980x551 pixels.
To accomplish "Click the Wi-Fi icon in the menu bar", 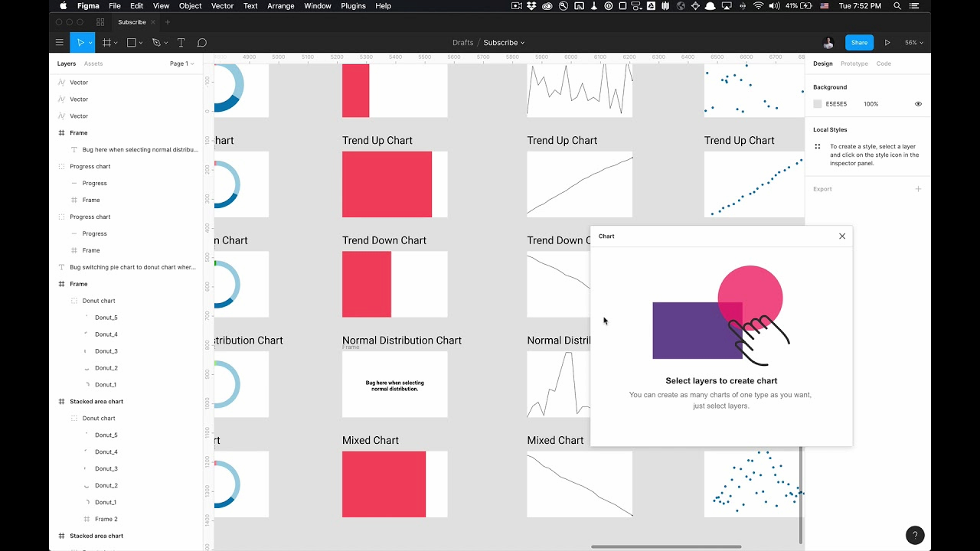I will (758, 5).
